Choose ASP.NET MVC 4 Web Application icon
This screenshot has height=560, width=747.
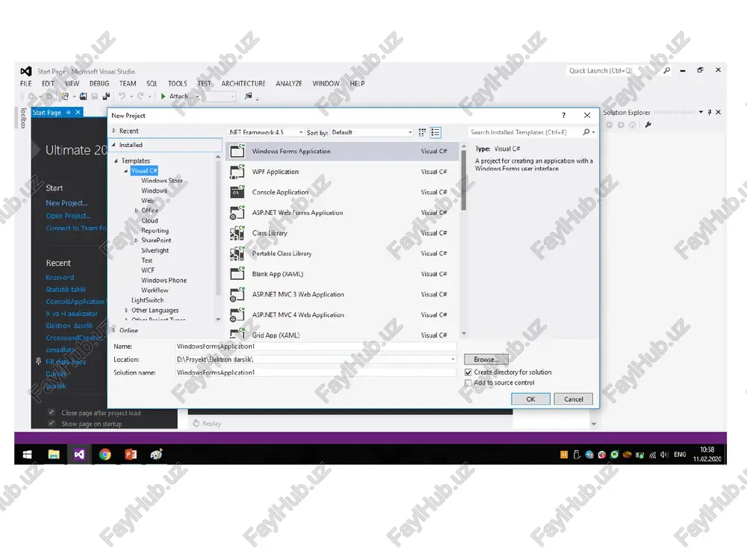[238, 315]
